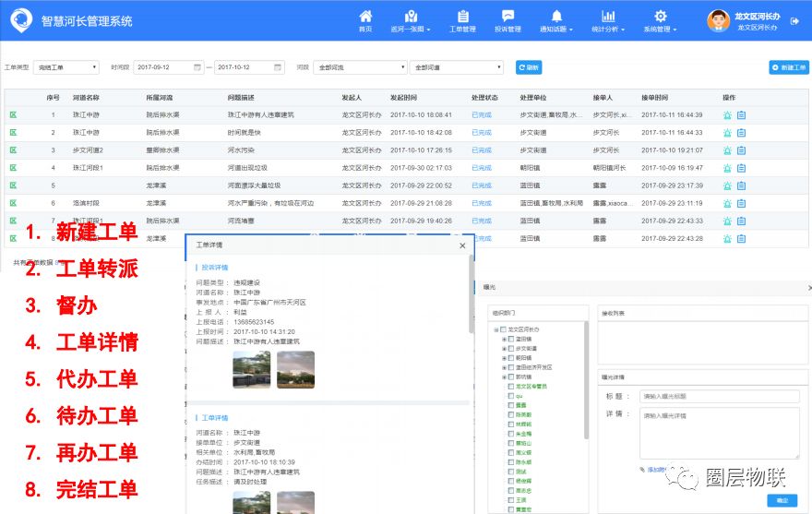Go to 首页 in the top navigation
Viewport: 812px width, 514px height.
click(365, 20)
